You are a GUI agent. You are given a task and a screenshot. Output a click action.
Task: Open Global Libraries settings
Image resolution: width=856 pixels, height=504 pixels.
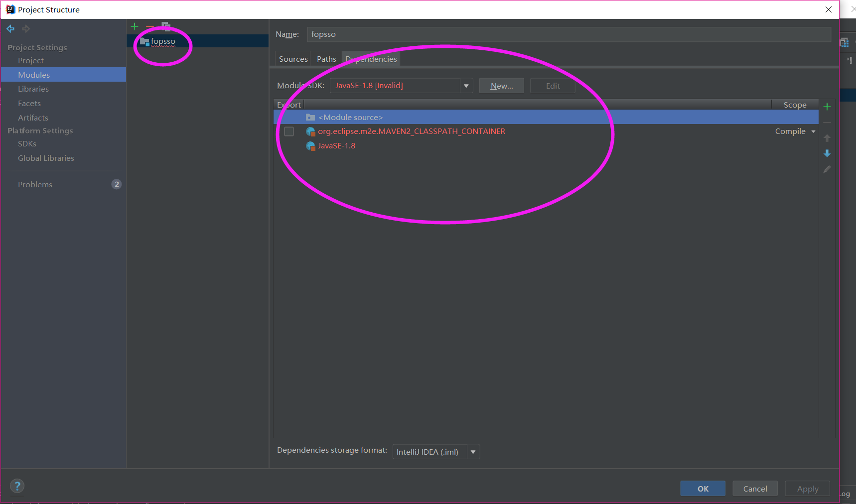[x=46, y=158]
